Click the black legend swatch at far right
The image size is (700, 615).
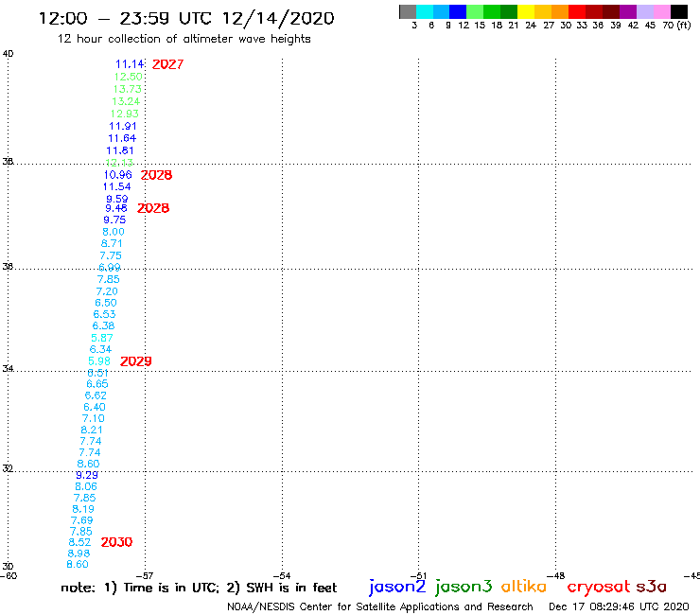pos(678,11)
